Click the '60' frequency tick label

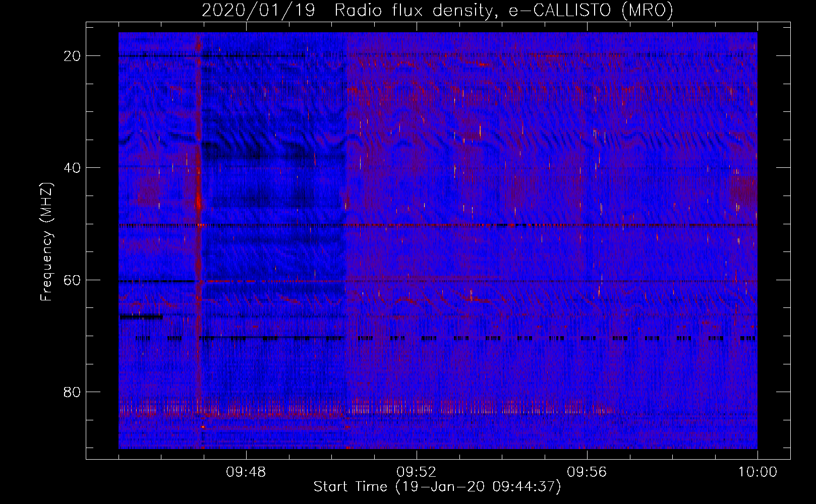73,280
